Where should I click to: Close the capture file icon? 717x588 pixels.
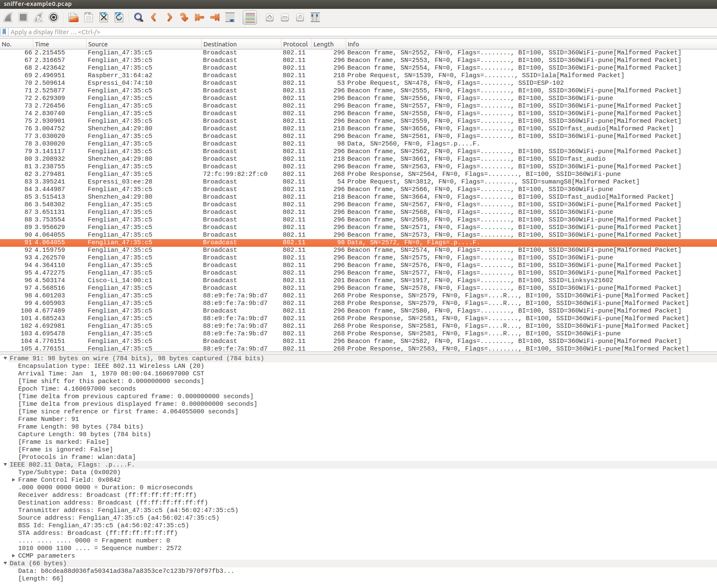click(104, 17)
